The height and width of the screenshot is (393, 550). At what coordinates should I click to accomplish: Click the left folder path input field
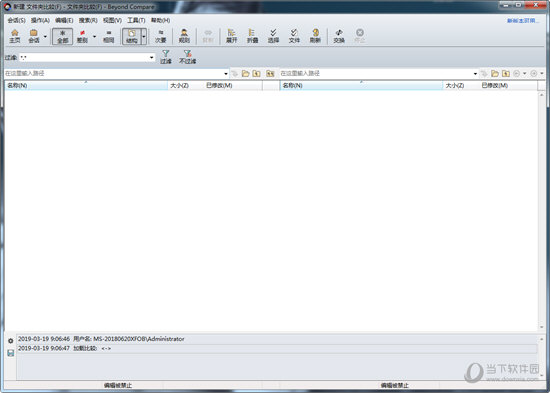113,73
